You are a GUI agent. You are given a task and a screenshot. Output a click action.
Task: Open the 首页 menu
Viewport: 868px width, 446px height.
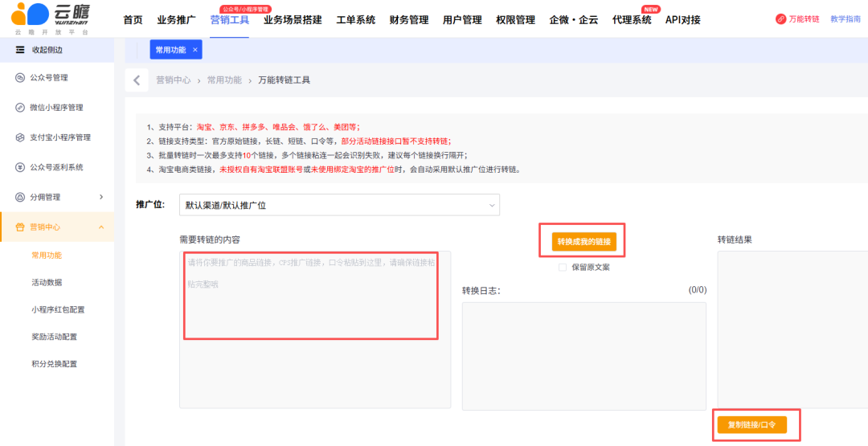(133, 20)
